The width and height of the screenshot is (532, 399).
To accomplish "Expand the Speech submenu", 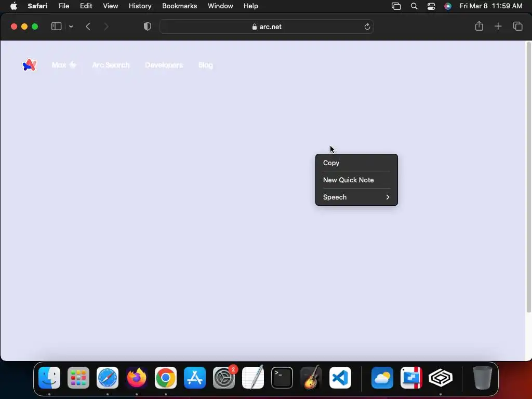I will point(356,197).
